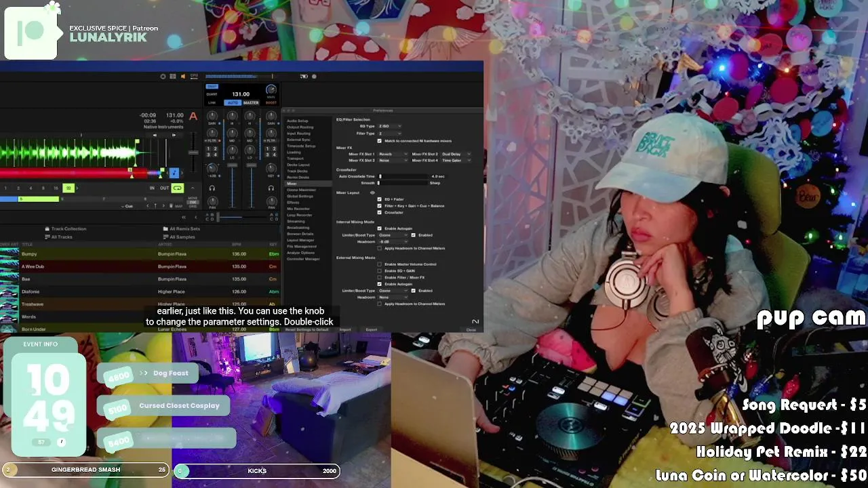This screenshot has width=868, height=488.
Task: Toggle the active loop button next to OUT
Action: (x=178, y=188)
